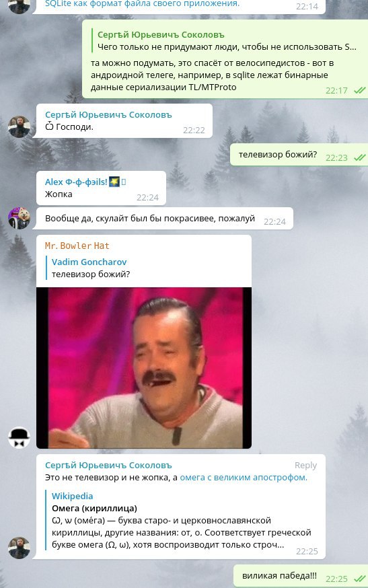Select outgoing message 'телевизор божий?' at 22:23

[x=278, y=155]
